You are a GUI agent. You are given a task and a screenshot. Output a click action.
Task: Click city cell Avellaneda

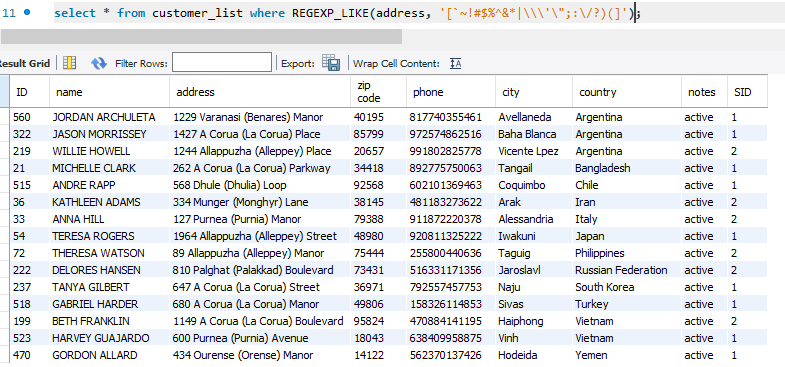(x=525, y=117)
